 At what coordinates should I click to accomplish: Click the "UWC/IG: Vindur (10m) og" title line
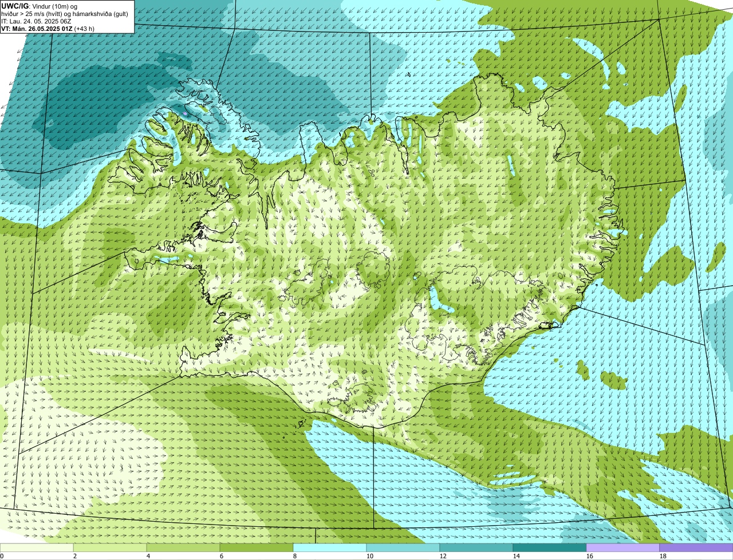[40, 6]
